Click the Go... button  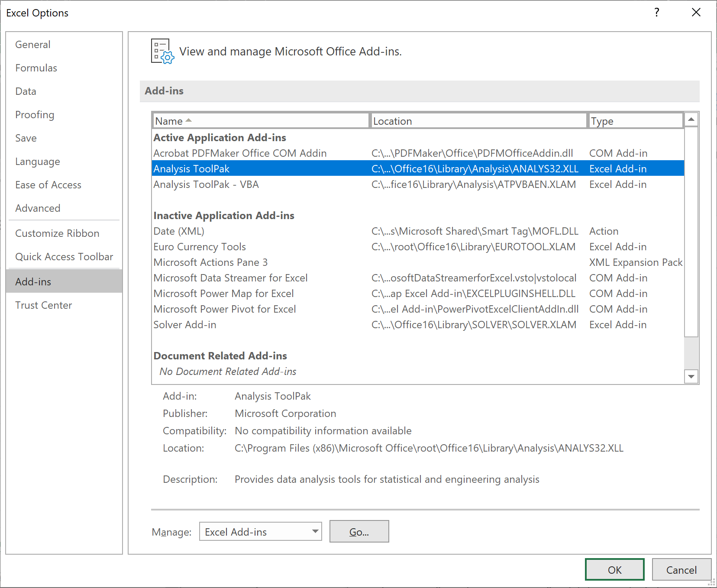tap(359, 531)
